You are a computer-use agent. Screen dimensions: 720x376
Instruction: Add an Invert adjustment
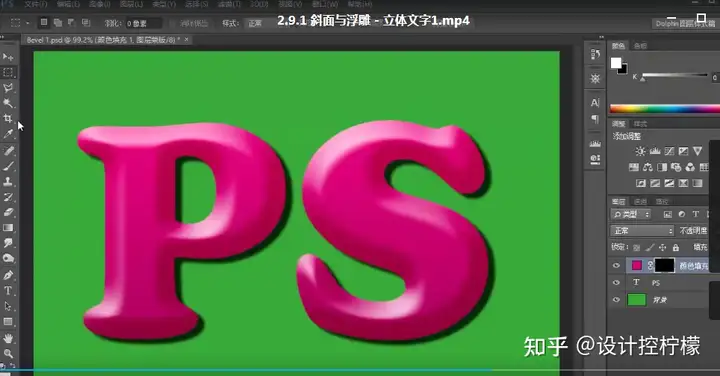click(641, 183)
